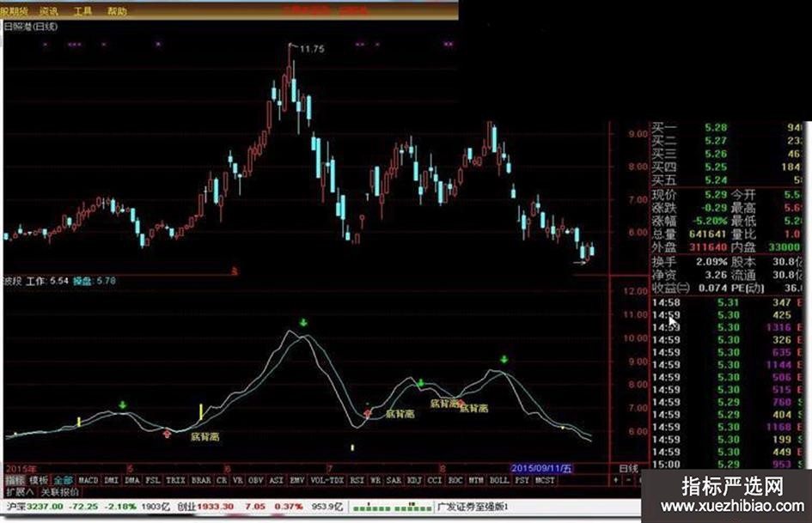This screenshot has width=812, height=523.
Task: Click the green sell arrow at indicator peak
Action: point(303,323)
